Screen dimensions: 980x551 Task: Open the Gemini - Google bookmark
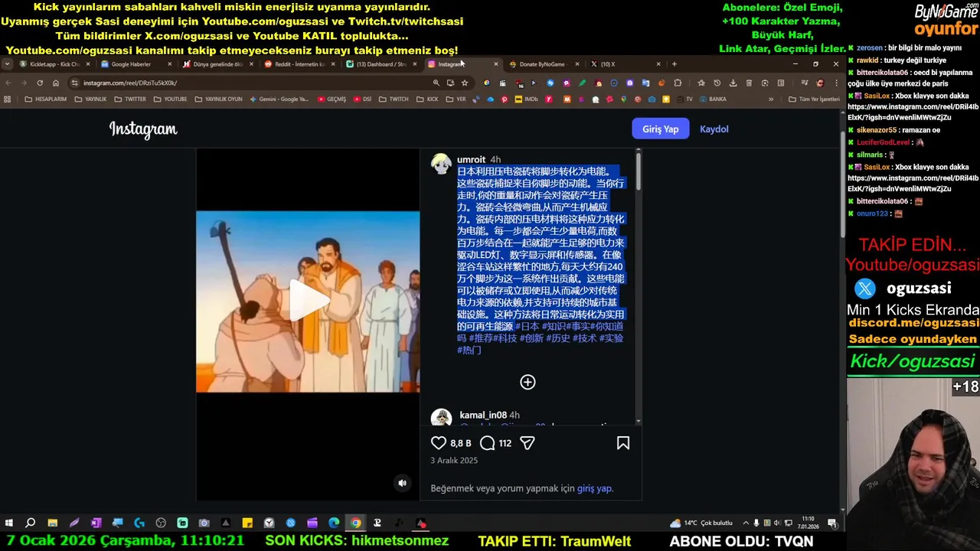[279, 99]
